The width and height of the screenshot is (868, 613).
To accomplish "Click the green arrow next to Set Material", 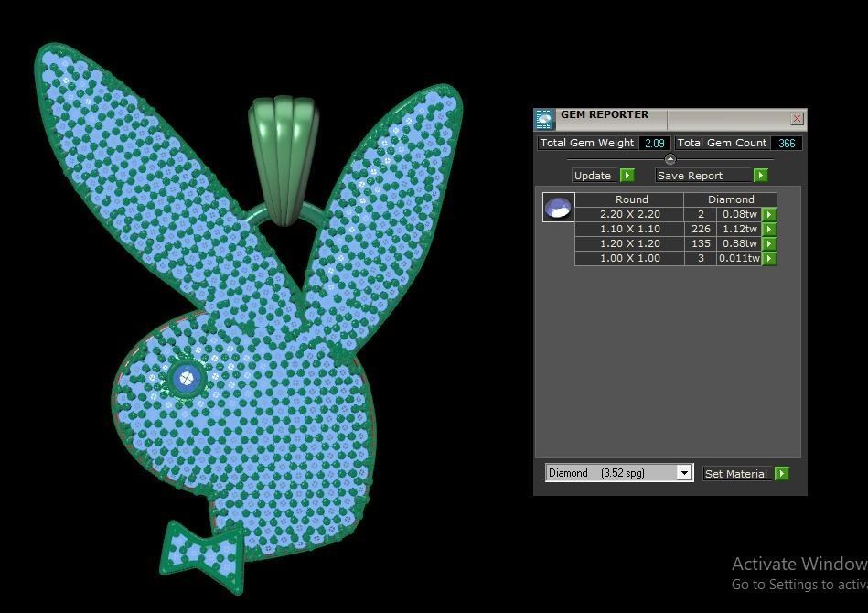I will click(782, 473).
